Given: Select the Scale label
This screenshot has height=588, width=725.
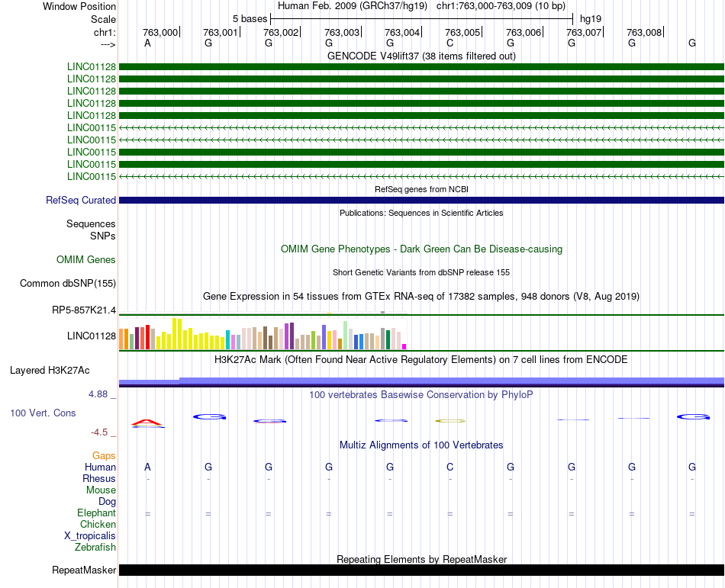Looking at the screenshot, I should click(103, 19).
